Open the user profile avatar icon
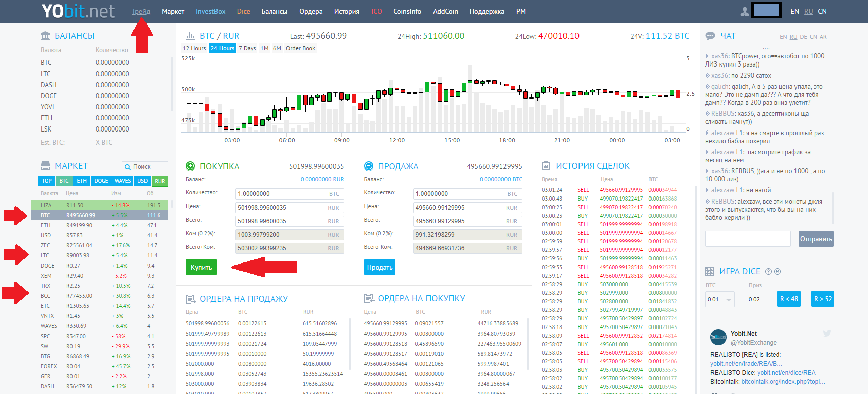 [745, 11]
